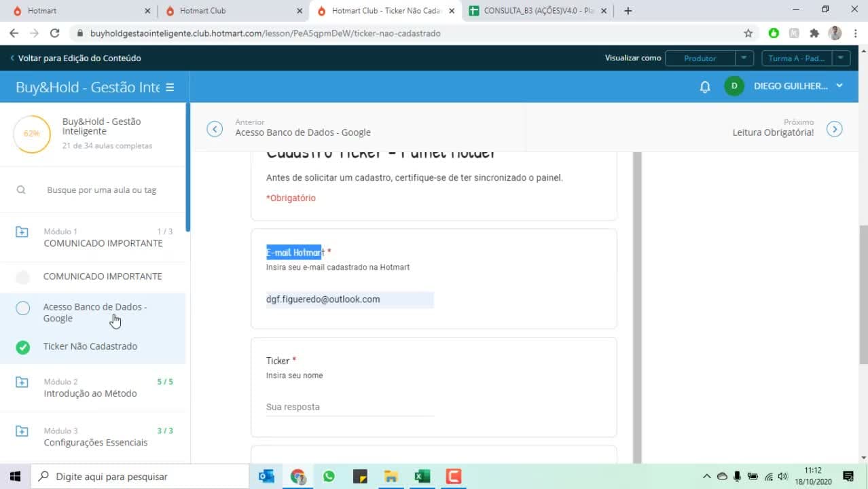The image size is (868, 489).
Task: Open the Turma A dropdown
Action: click(806, 58)
